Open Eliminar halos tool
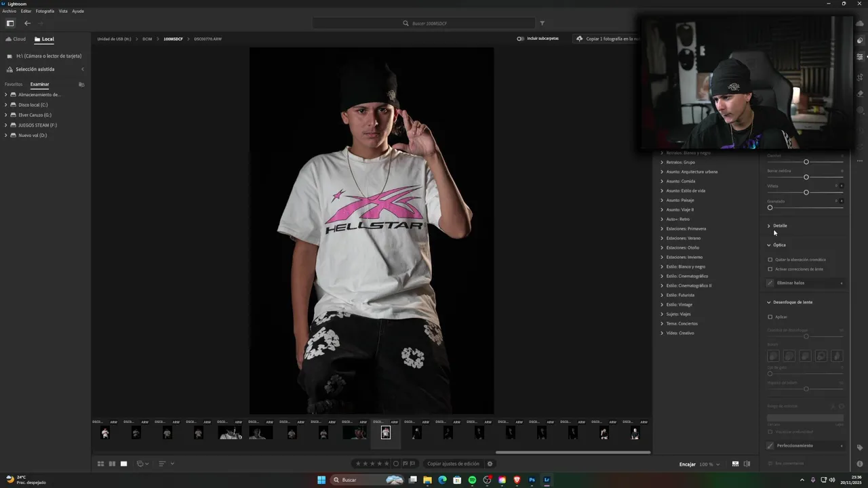The width and height of the screenshot is (868, 488). (x=805, y=283)
